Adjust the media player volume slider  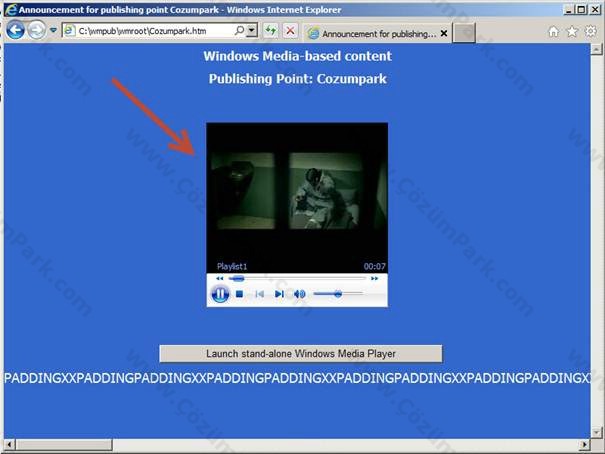(338, 294)
